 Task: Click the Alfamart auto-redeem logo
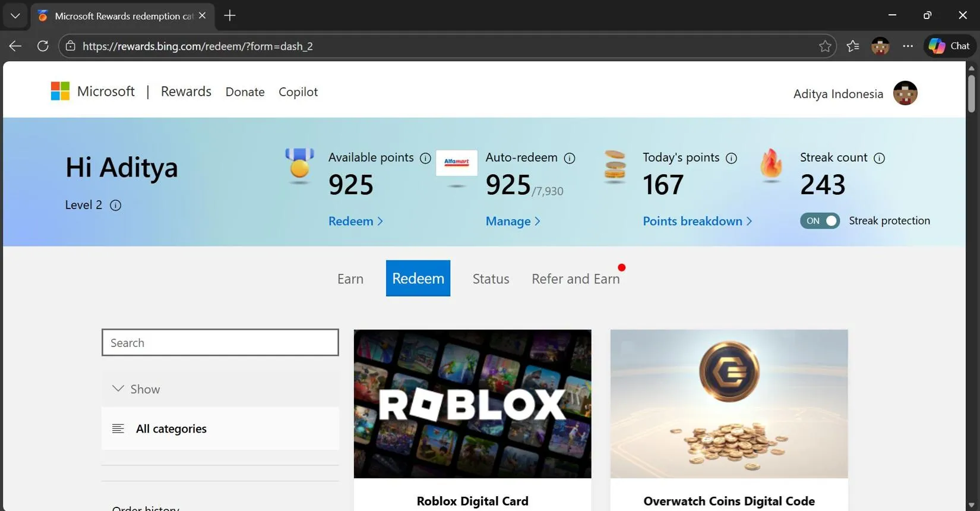(457, 163)
